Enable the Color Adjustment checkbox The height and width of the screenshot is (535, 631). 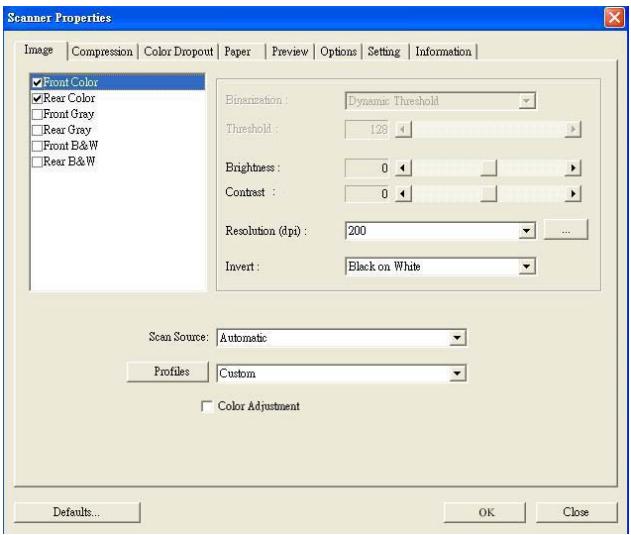click(x=207, y=406)
